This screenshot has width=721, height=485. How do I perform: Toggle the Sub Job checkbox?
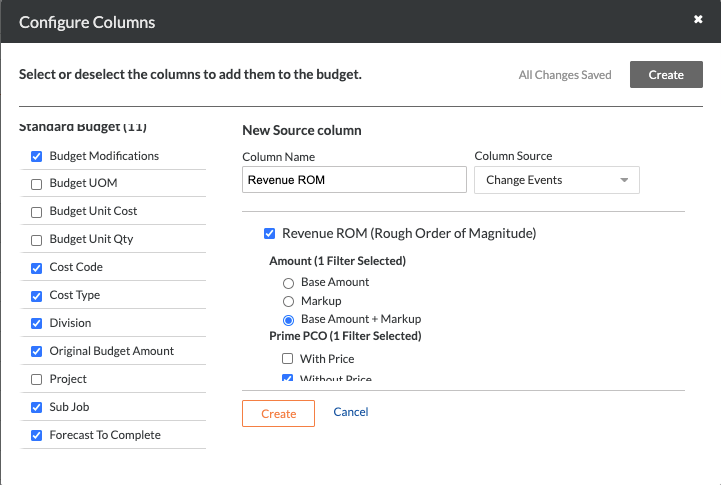click(37, 408)
